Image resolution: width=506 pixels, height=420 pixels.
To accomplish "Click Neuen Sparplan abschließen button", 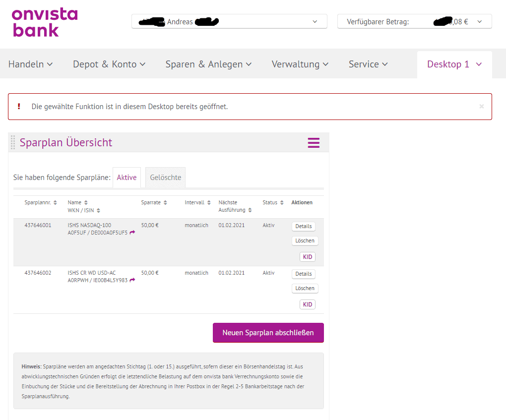I will click(268, 333).
